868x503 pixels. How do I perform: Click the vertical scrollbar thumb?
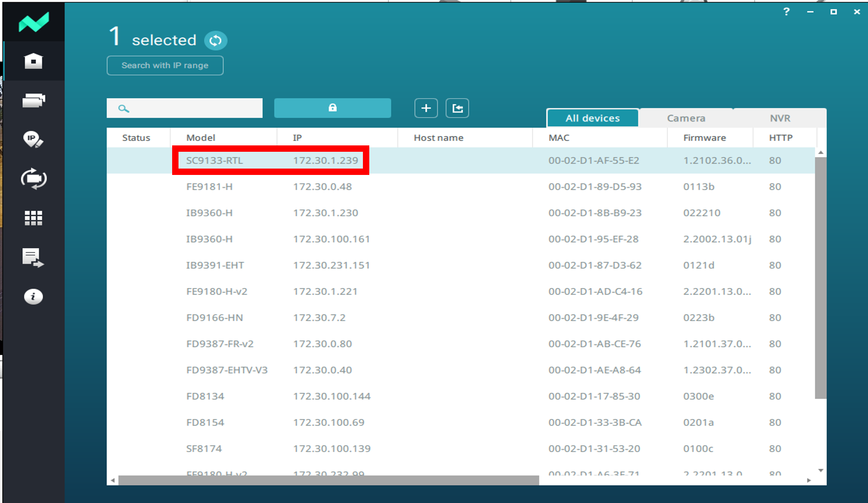(x=820, y=278)
